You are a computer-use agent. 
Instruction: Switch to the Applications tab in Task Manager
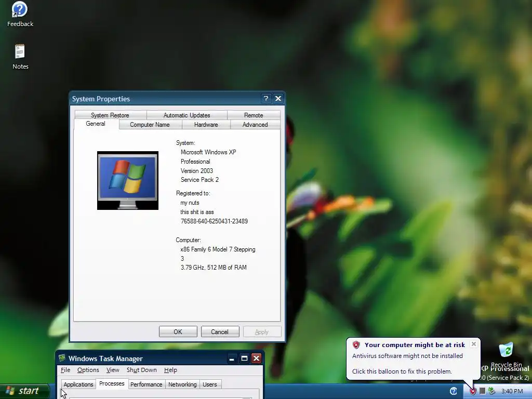78,384
